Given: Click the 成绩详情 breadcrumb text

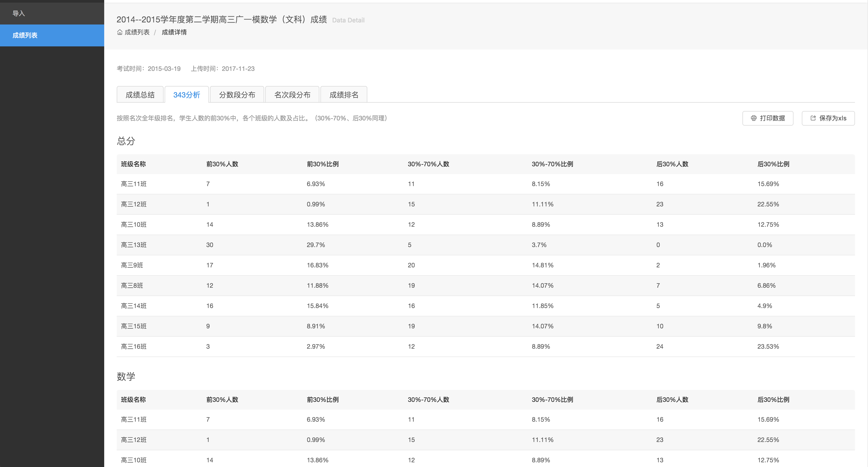Looking at the screenshot, I should [174, 32].
